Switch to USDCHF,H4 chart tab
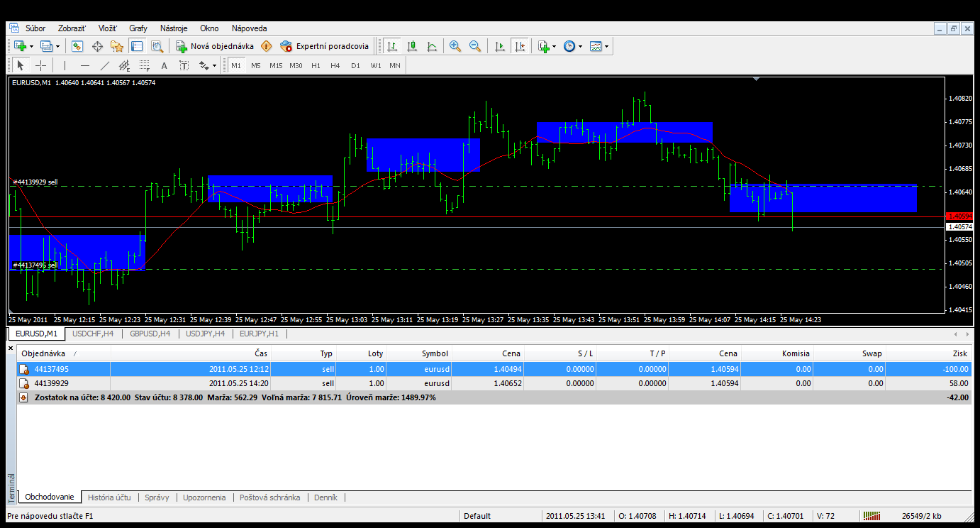This screenshot has width=980, height=528. (93, 334)
